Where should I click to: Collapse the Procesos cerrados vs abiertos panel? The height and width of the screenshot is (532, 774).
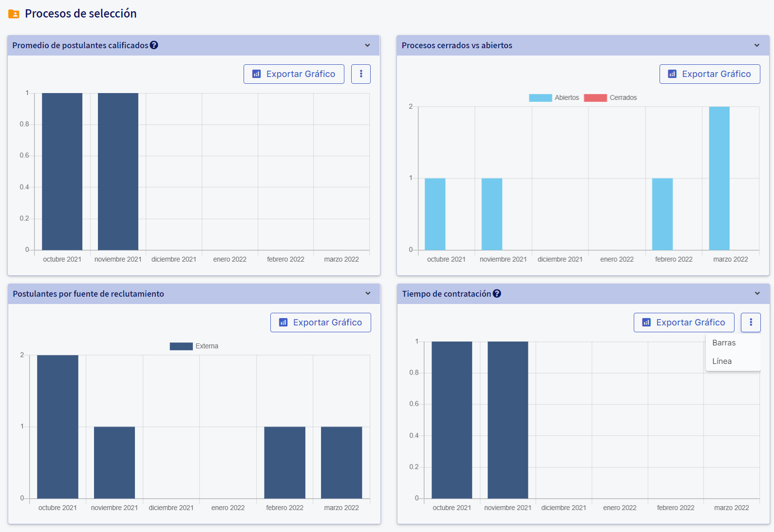point(757,45)
